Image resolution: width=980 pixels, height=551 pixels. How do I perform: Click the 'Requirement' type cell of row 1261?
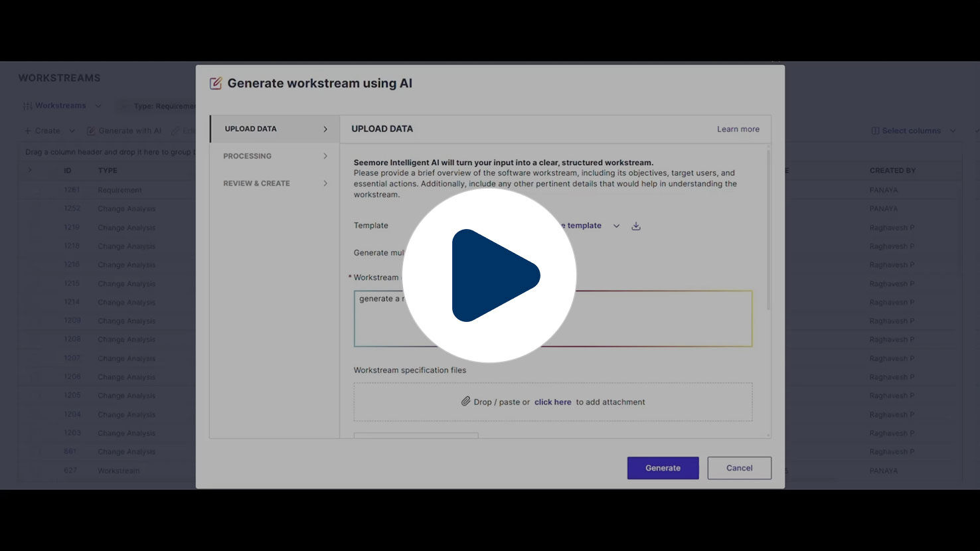click(x=120, y=190)
